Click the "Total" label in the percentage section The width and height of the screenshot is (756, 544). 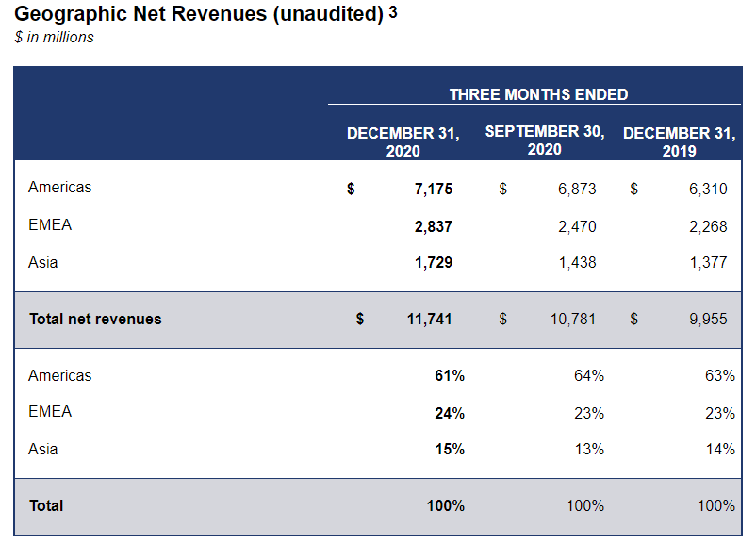tap(46, 505)
